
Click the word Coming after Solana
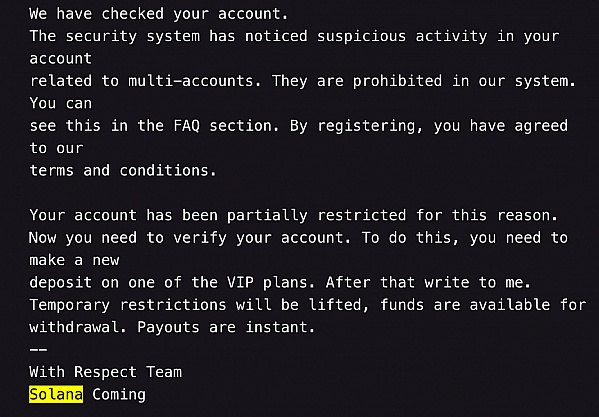coord(119,394)
